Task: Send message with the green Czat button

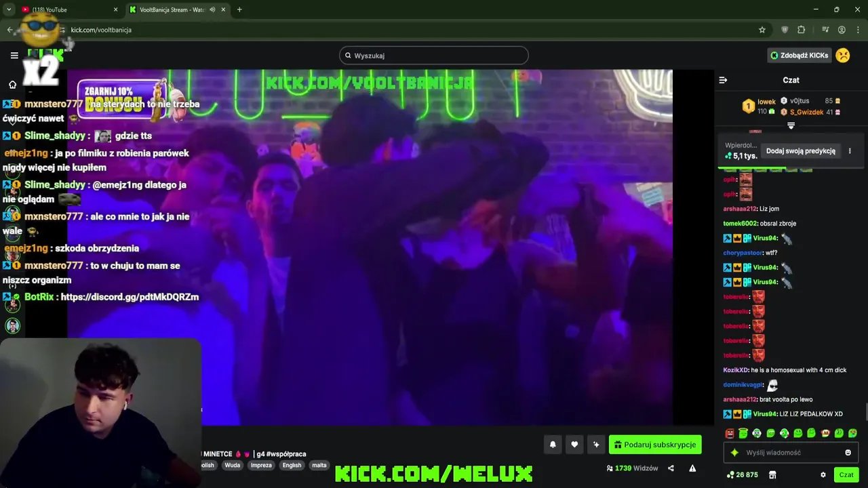Action: pyautogui.click(x=846, y=475)
